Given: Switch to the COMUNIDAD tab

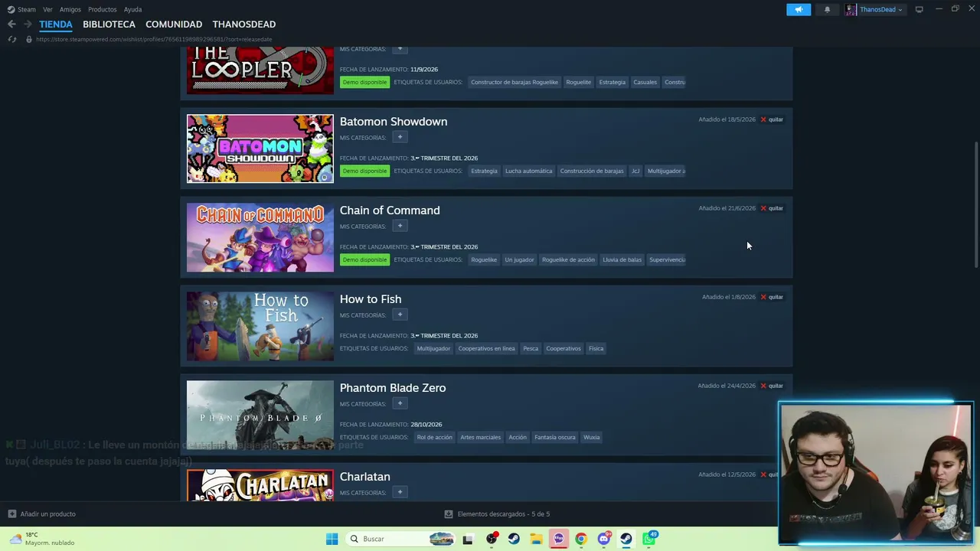Looking at the screenshot, I should point(174,24).
